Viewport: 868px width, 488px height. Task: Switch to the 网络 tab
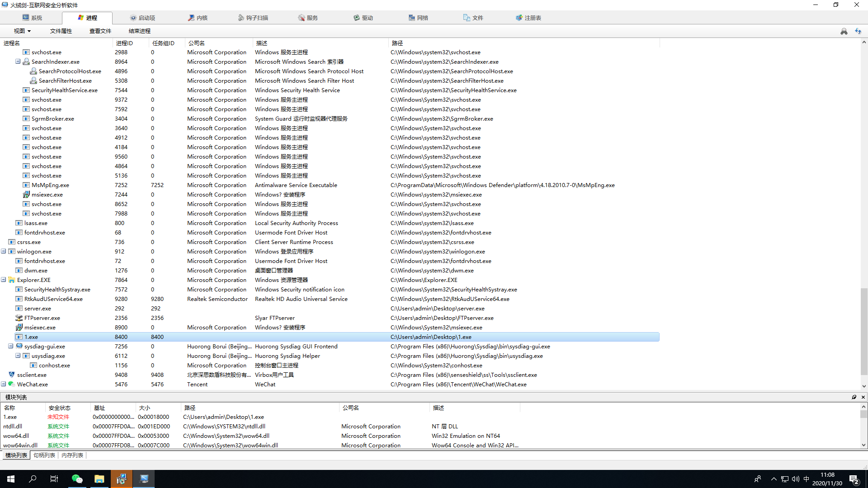coord(418,18)
